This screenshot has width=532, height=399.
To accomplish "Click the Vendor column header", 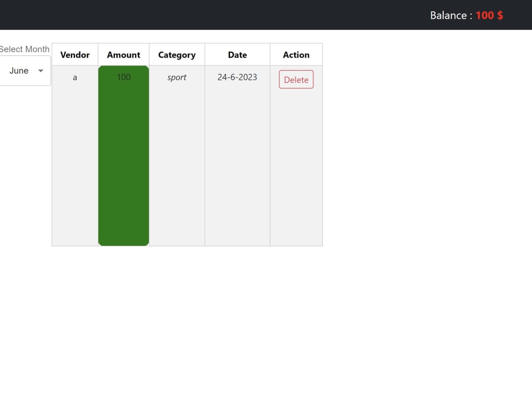I will (x=74, y=54).
